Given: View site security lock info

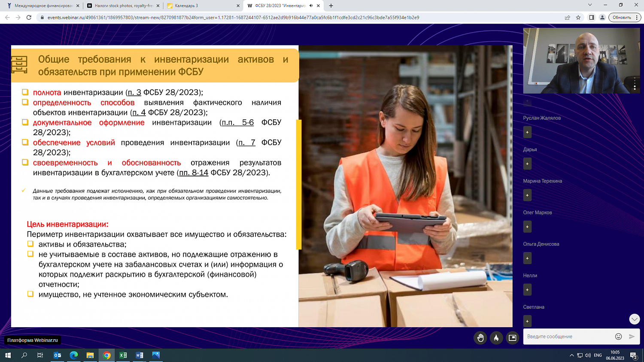Looking at the screenshot, I should (42, 18).
